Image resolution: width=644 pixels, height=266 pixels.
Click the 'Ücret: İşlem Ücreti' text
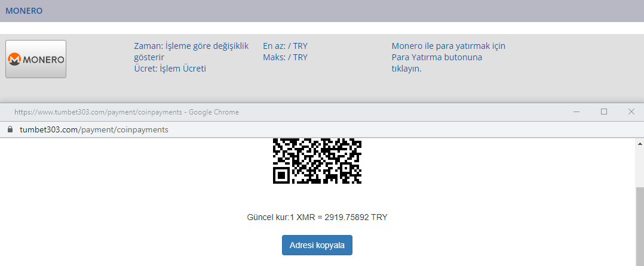[x=170, y=69]
